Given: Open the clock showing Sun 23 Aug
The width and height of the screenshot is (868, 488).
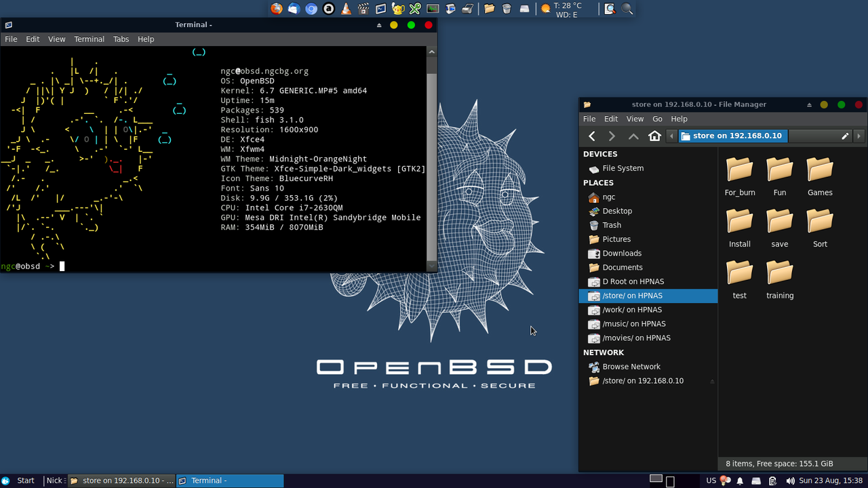Looking at the screenshot, I should [831, 481].
